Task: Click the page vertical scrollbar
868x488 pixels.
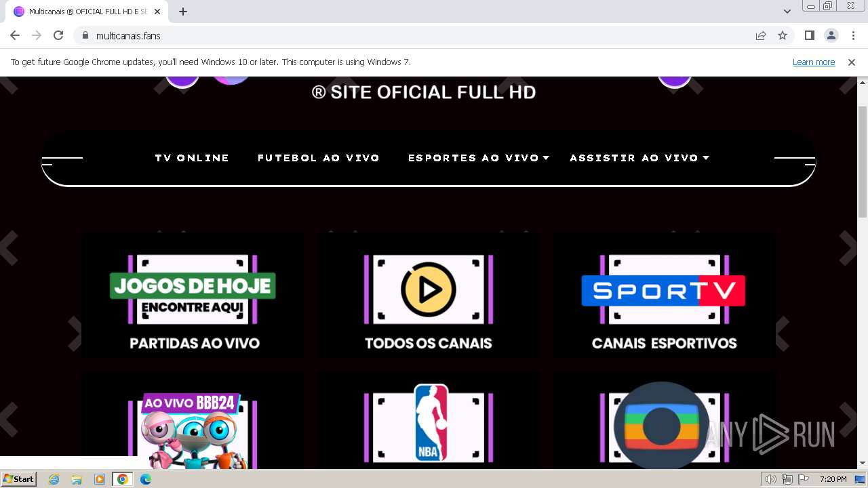Action: pyautogui.click(x=863, y=161)
